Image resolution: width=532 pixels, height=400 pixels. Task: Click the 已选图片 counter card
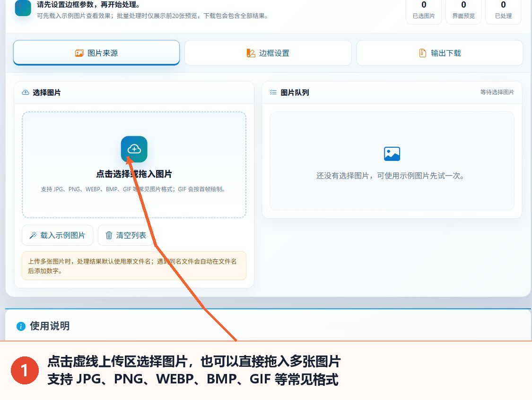[424, 10]
